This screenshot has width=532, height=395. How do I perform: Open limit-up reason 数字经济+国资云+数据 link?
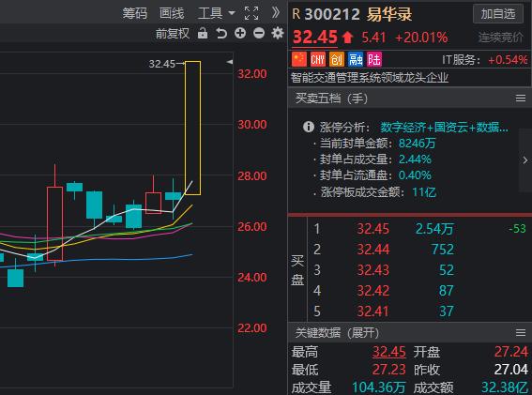[x=444, y=128]
